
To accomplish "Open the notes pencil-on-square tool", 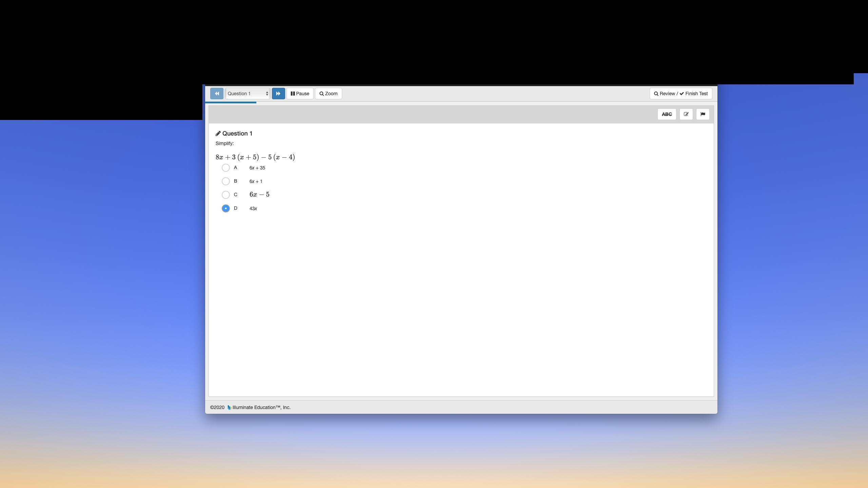I will 686,114.
